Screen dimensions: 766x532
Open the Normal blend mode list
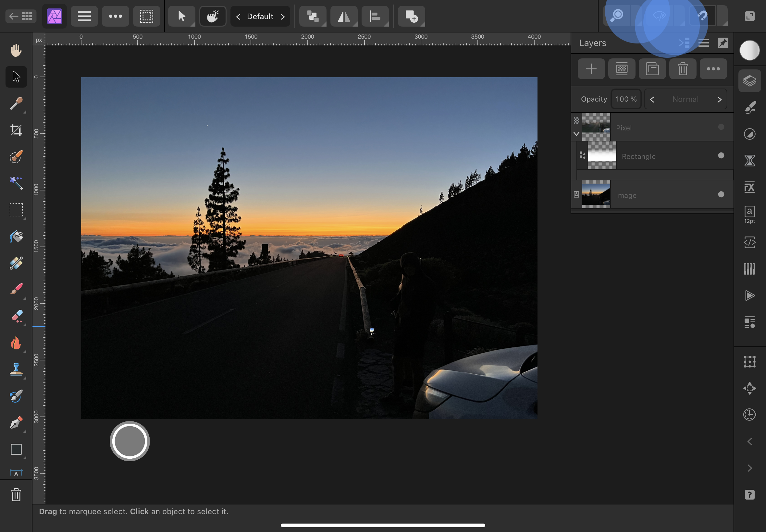685,99
